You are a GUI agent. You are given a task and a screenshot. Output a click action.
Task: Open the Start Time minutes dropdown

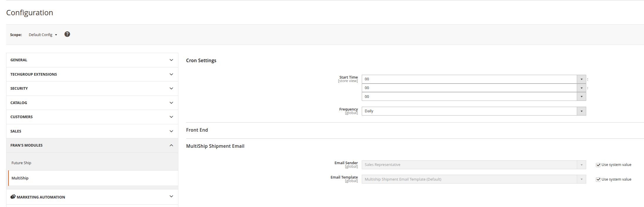point(474,88)
